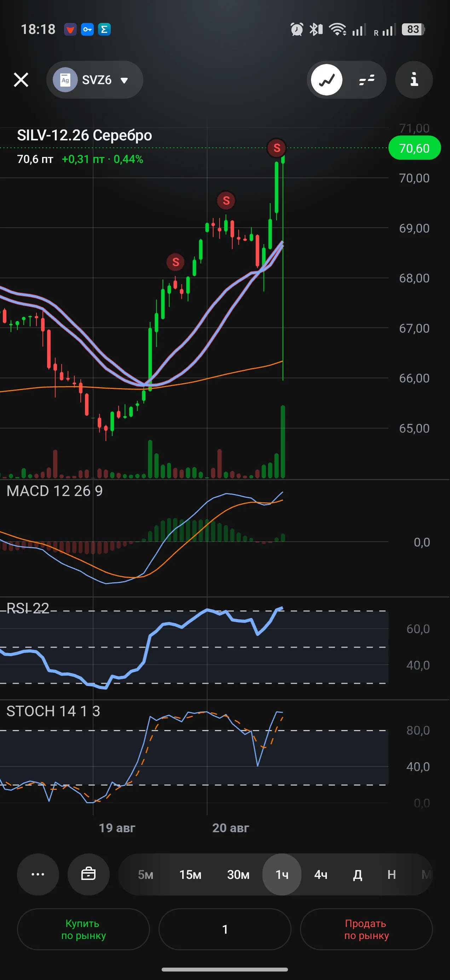The width and height of the screenshot is (450, 980).
Task: Open RSI 22 indicator settings
Action: 28,608
